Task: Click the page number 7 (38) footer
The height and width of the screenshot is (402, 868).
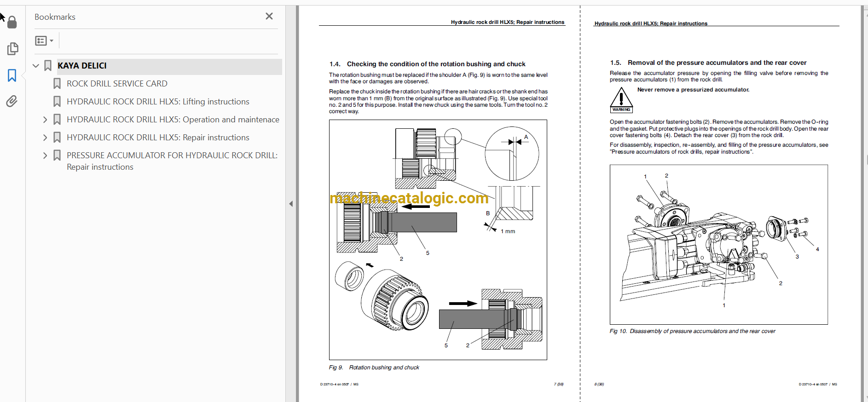Action: pos(559,384)
